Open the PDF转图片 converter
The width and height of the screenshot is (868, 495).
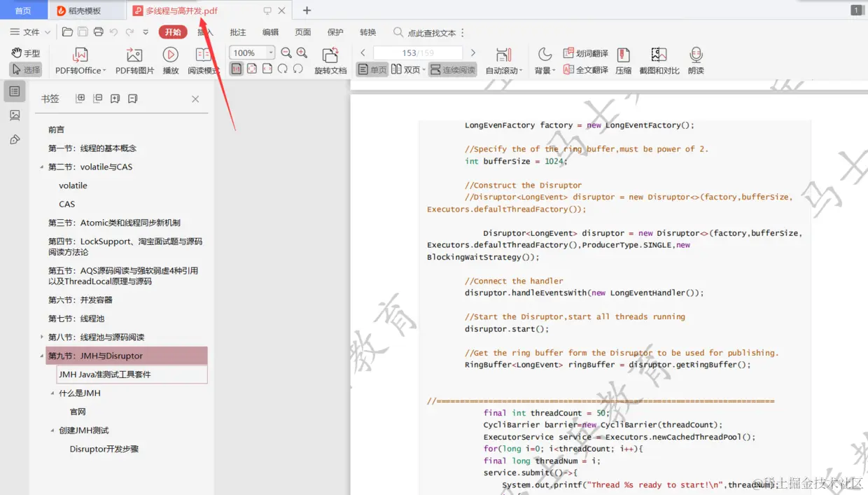pos(134,61)
